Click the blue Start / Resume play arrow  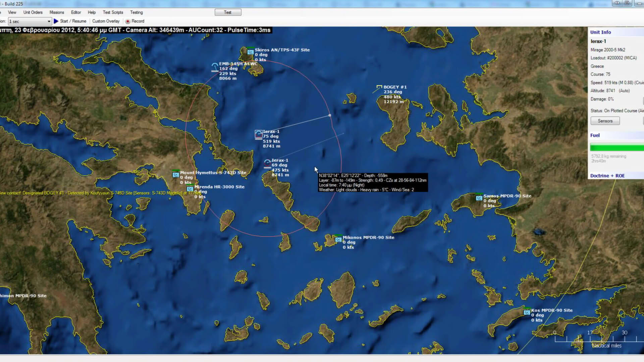tap(56, 21)
